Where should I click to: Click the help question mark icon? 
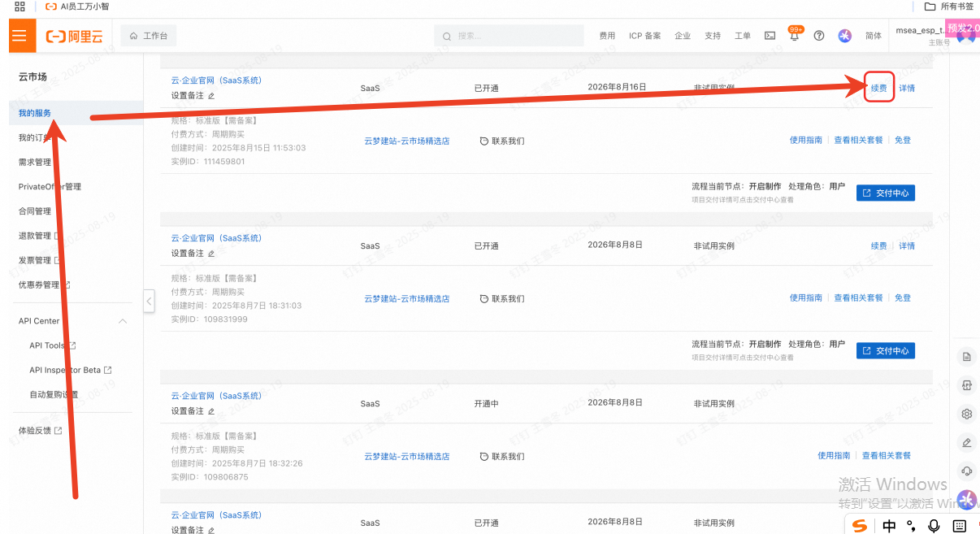819,36
